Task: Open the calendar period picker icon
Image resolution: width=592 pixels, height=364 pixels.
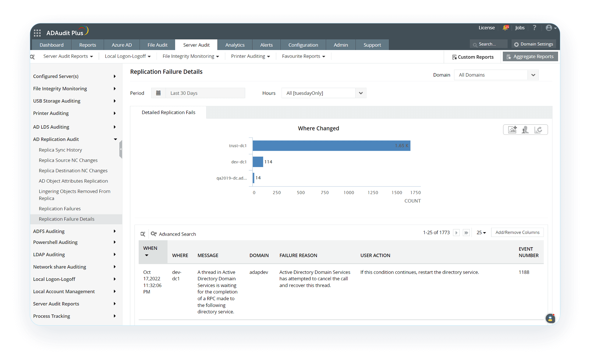Action: point(158,93)
